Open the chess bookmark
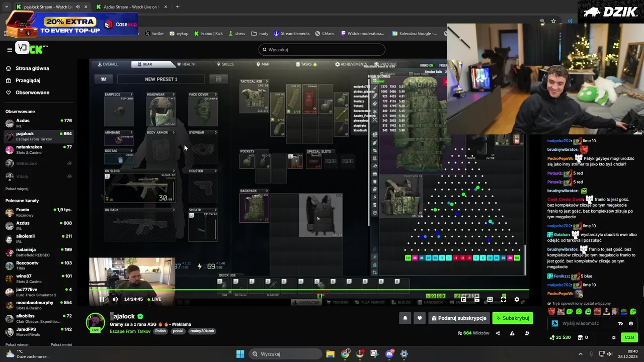 coord(236,34)
